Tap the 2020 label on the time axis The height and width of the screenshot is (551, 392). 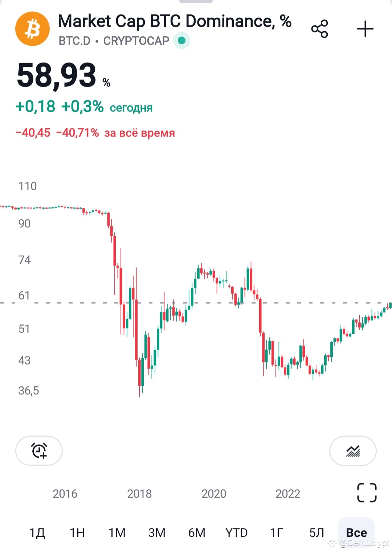214,494
